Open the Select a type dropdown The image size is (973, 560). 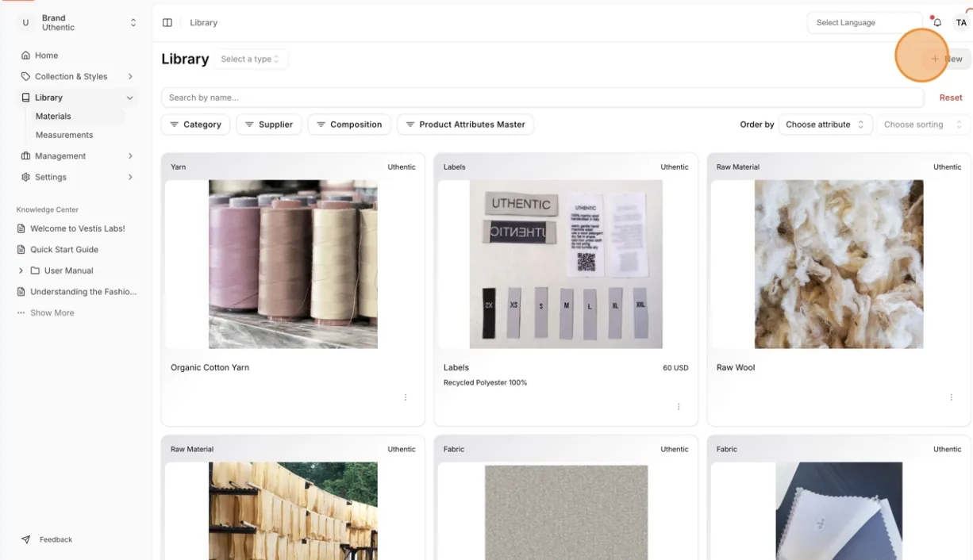click(x=251, y=59)
